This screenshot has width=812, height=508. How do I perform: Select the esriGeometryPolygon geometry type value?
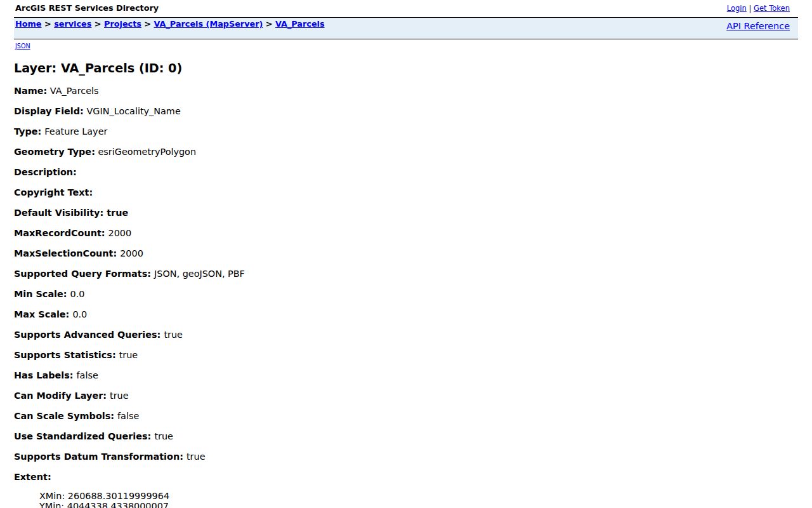pyautogui.click(x=147, y=152)
